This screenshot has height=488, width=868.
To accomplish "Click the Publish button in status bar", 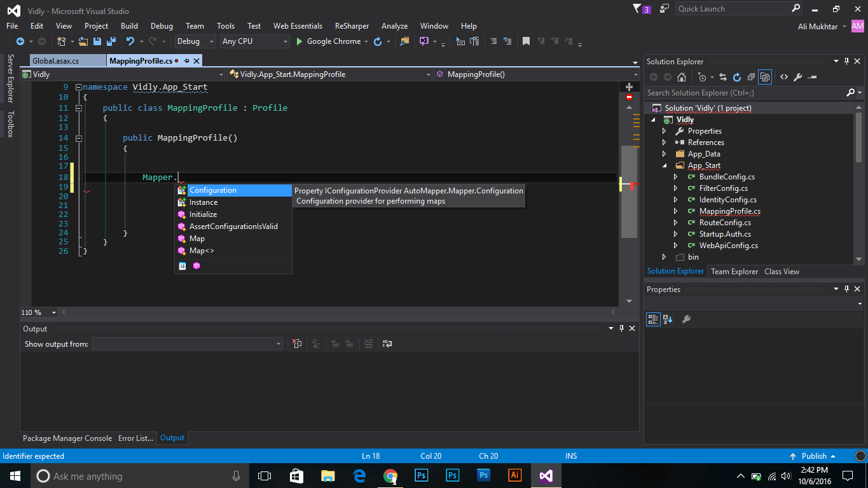I will (x=813, y=456).
